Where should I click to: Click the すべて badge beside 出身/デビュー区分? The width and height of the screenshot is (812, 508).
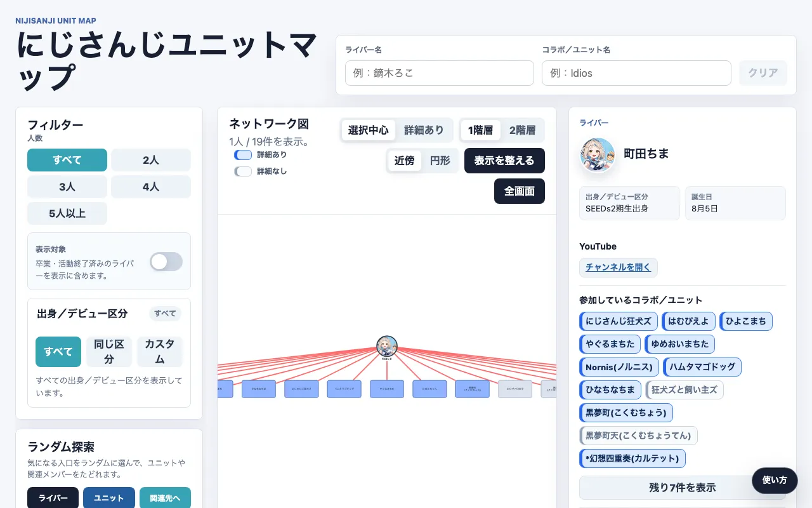coord(165,314)
